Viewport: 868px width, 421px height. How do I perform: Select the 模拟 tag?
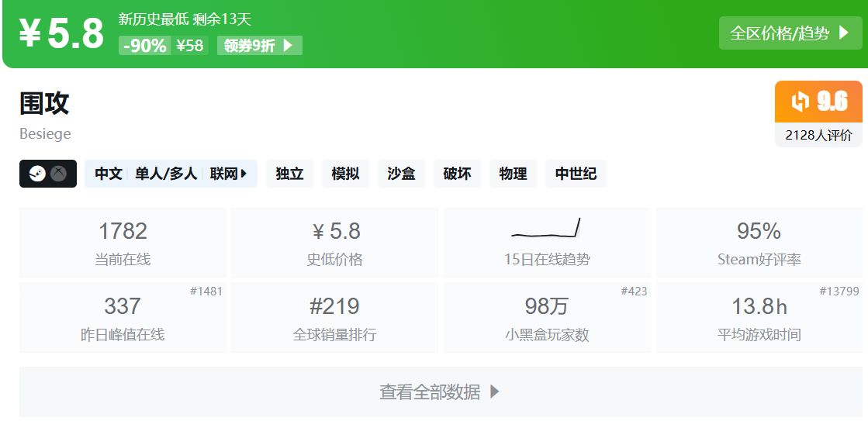click(x=345, y=174)
